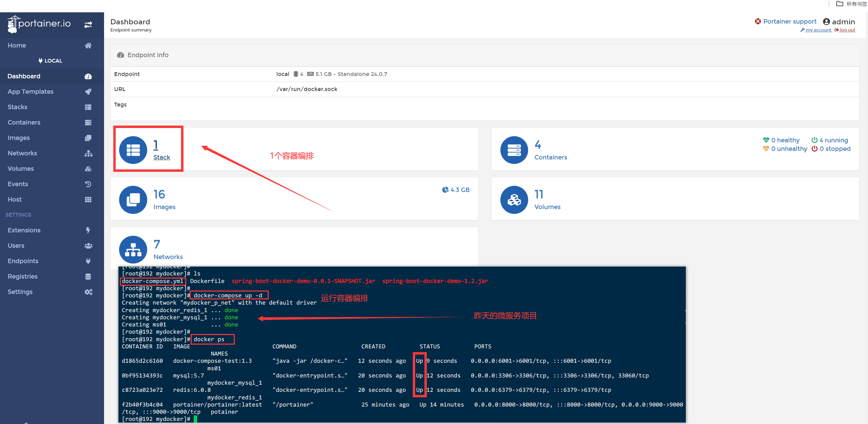Navigate to Images in sidebar
Screen dimensions: 868x424
[19, 138]
